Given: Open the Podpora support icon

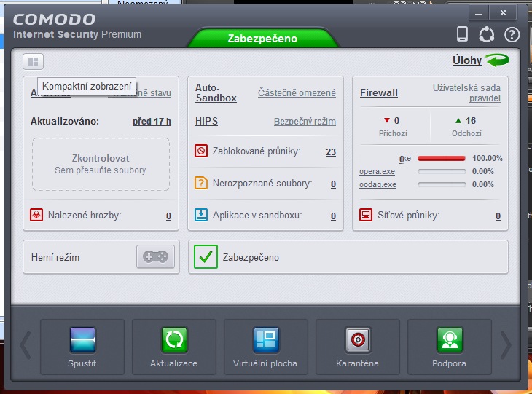Looking at the screenshot, I should click(450, 339).
